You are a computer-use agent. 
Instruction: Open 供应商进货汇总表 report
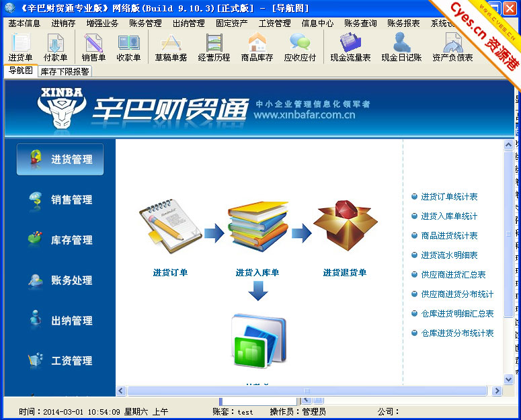[x=453, y=275]
